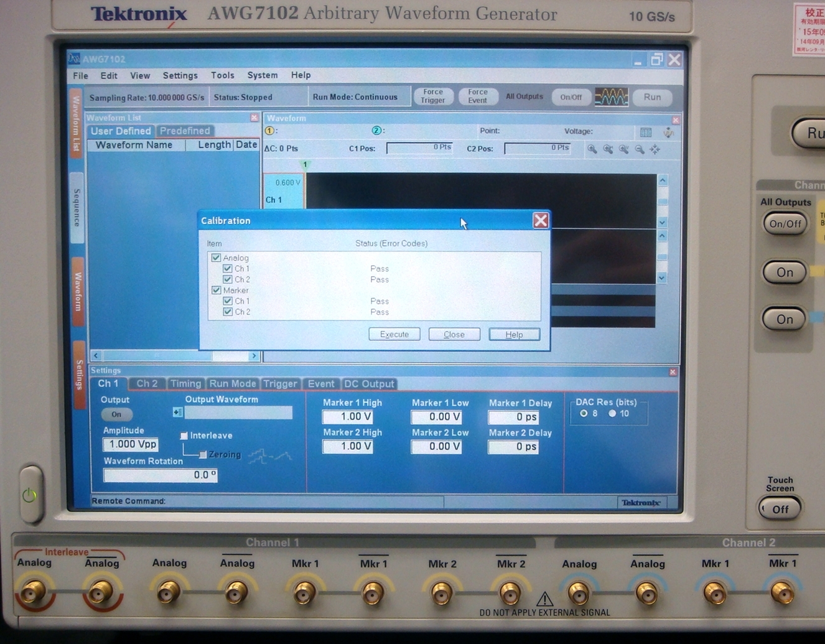This screenshot has height=644, width=825.
Task: Open the Edit menu
Action: click(109, 76)
